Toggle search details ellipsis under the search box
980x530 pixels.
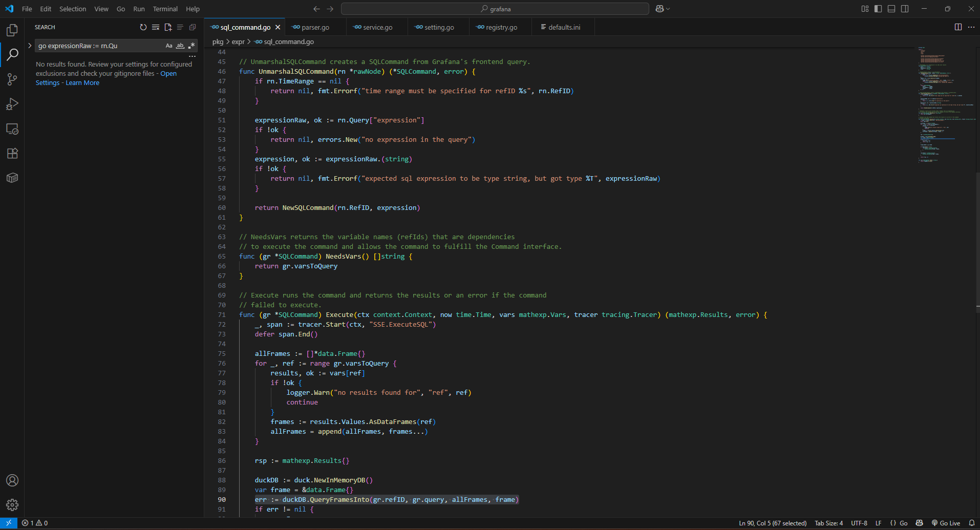(192, 56)
